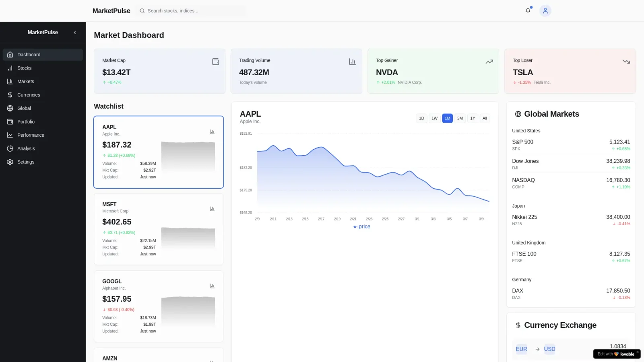Click the wallet icon in Market Cap card
This screenshot has width=644, height=362.
pyautogui.click(x=216, y=62)
